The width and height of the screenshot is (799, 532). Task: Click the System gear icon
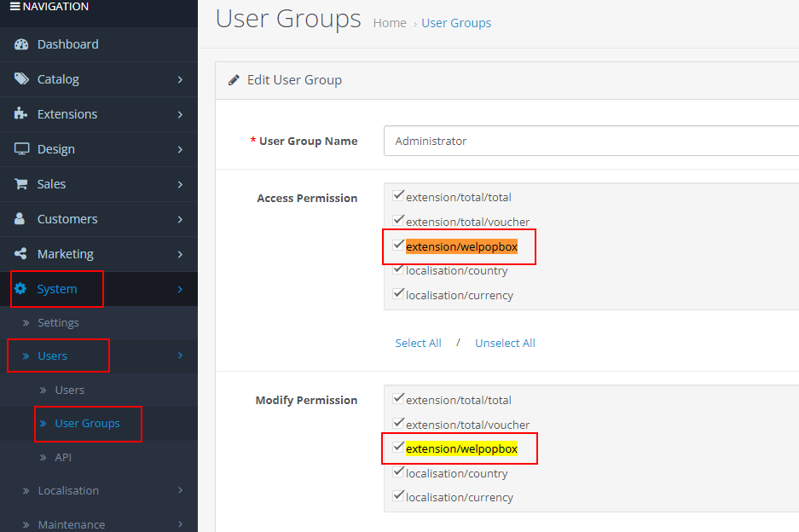click(21, 289)
